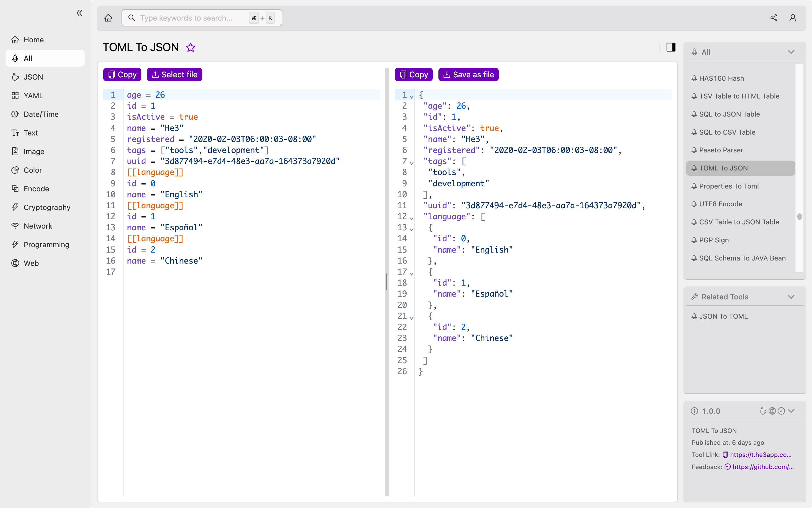812x508 pixels.
Task: Open the Cryptography category in sidebar
Action: pos(45,207)
